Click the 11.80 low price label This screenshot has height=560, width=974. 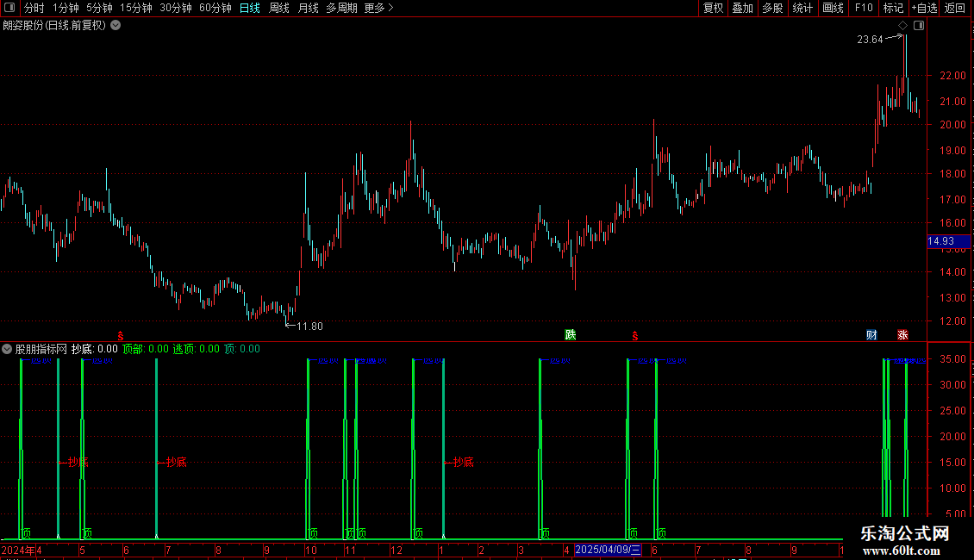click(x=309, y=327)
